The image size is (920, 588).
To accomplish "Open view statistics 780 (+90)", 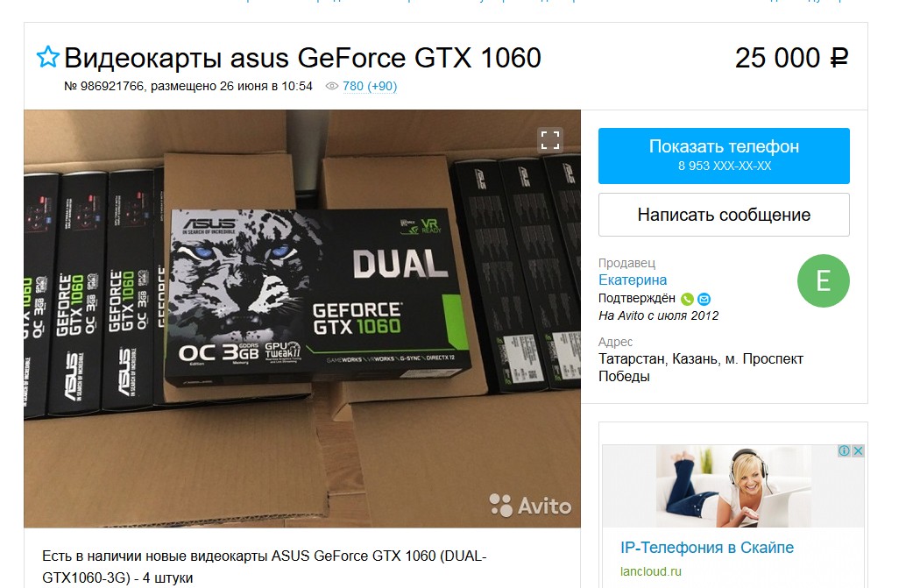I will [x=370, y=86].
